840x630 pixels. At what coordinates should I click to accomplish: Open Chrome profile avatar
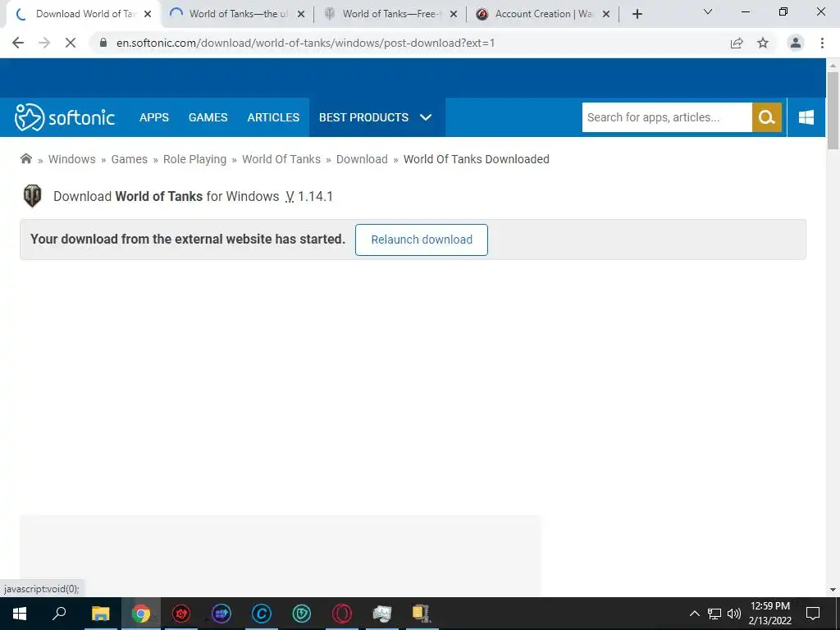796,43
